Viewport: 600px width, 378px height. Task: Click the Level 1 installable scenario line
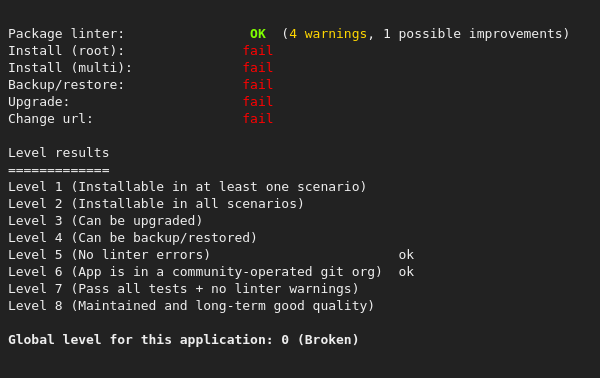pos(187,187)
